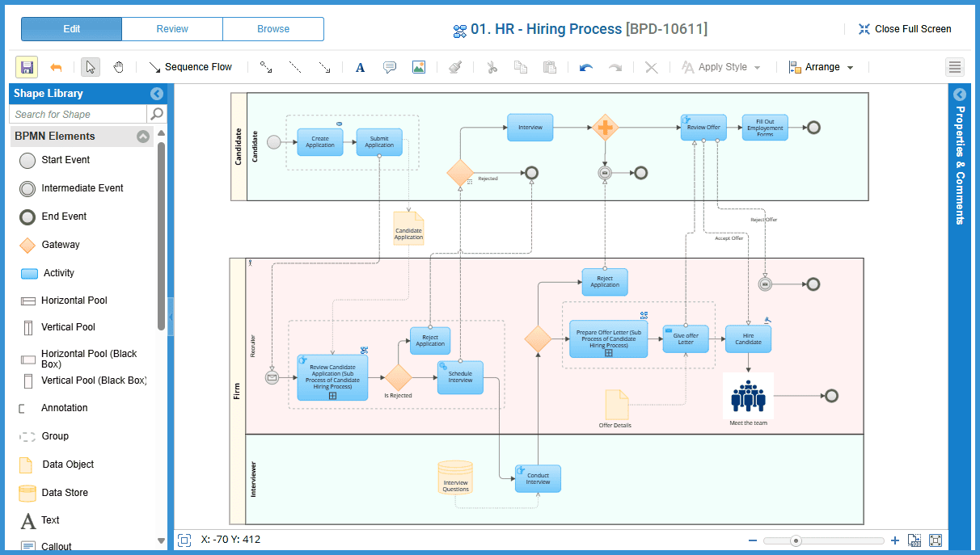Toggle the pointer selection tool
Screen dimensions: 980x555
coord(91,67)
